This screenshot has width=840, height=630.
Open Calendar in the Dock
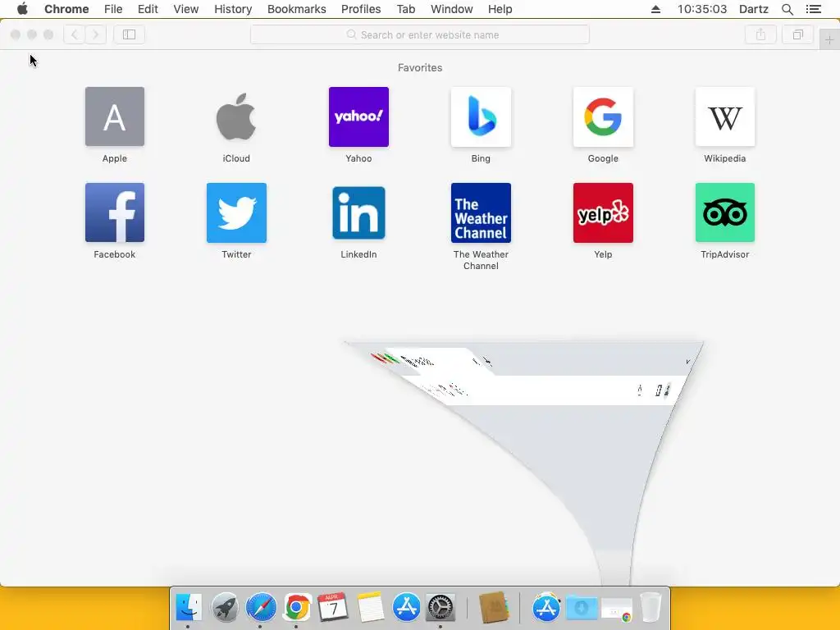tap(333, 608)
